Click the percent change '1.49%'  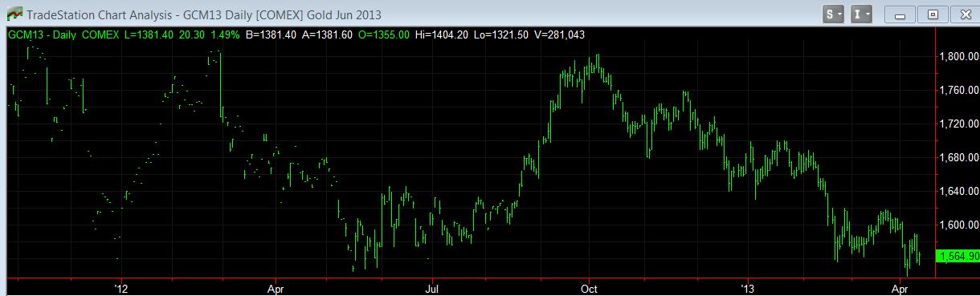pyautogui.click(x=226, y=34)
